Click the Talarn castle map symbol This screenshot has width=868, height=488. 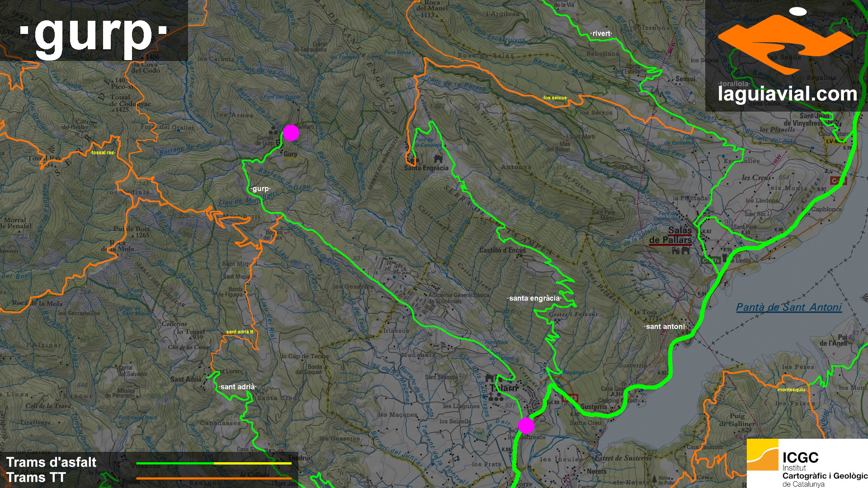(x=489, y=378)
